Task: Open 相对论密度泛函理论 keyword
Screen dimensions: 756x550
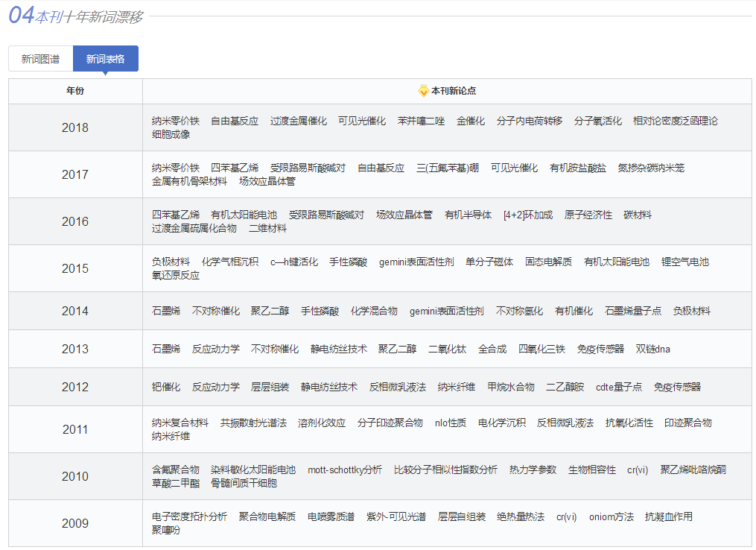Action: (x=675, y=121)
